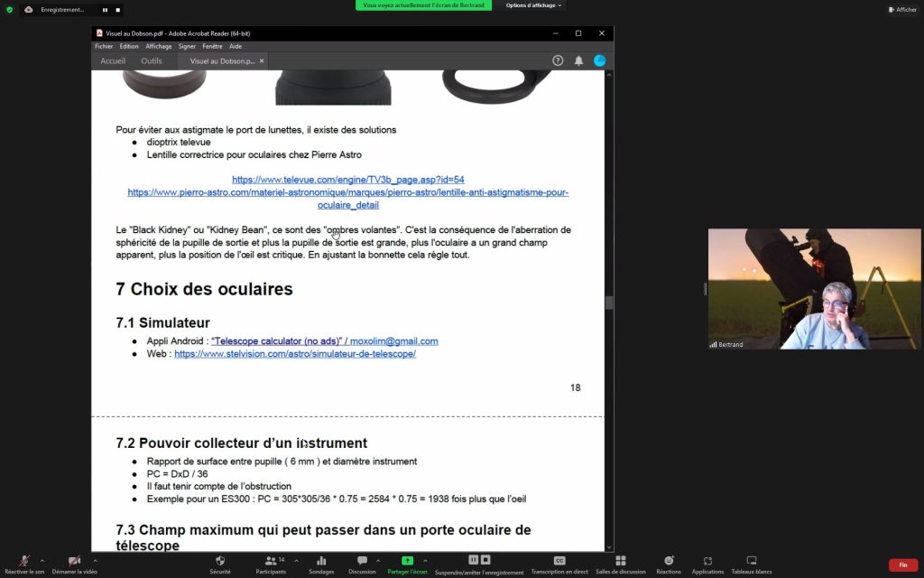Viewport: 924px width, 578px height.
Task: Open the Telescope calculator (no ads) link
Action: 276,340
